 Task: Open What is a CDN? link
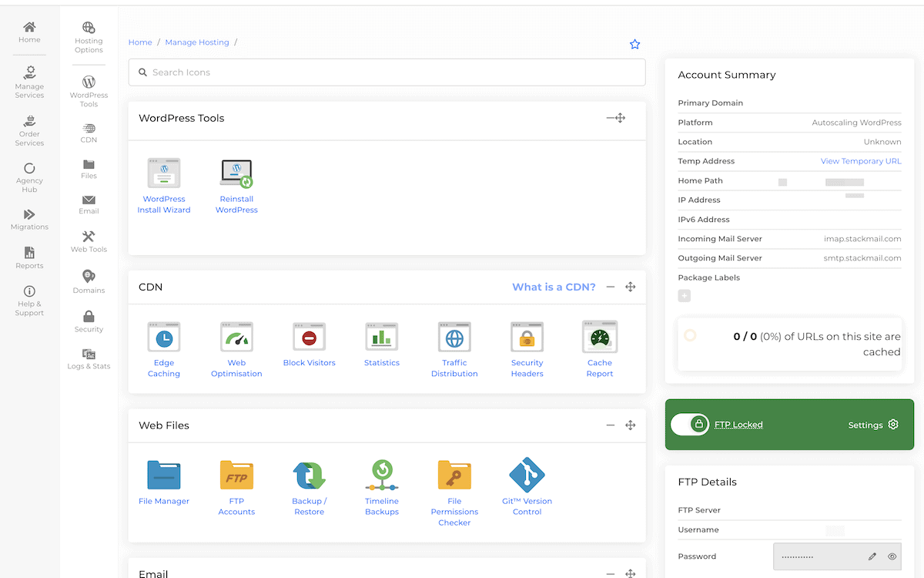pos(554,287)
